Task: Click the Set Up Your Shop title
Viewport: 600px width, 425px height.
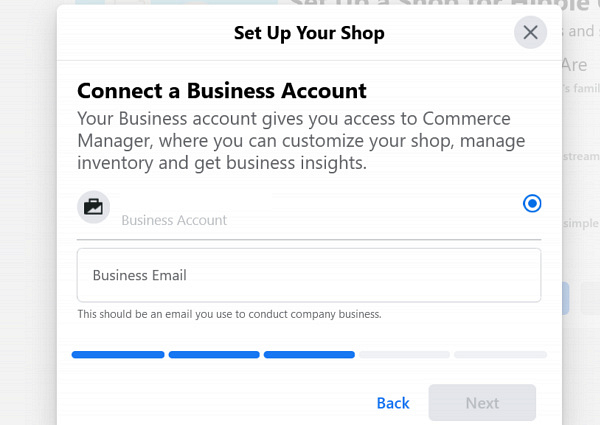Action: [x=309, y=33]
